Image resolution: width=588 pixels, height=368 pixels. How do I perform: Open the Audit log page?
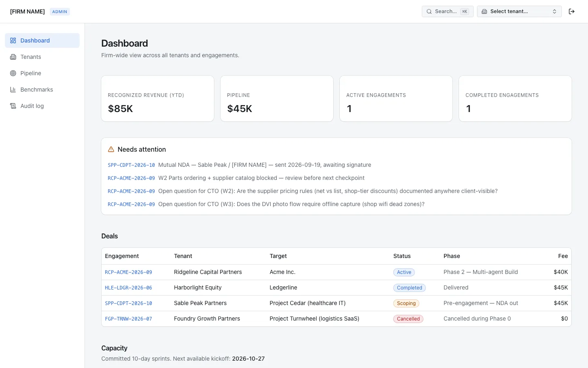click(42, 106)
